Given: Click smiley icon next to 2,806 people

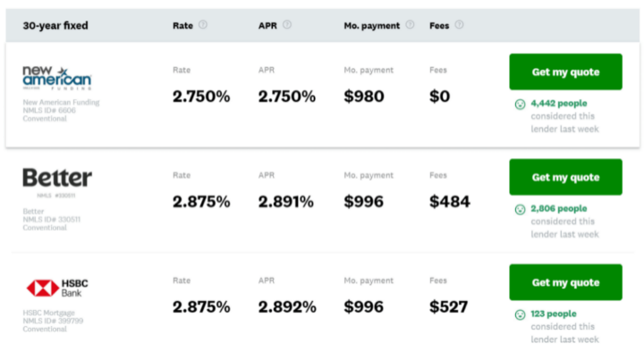Looking at the screenshot, I should click(520, 210).
